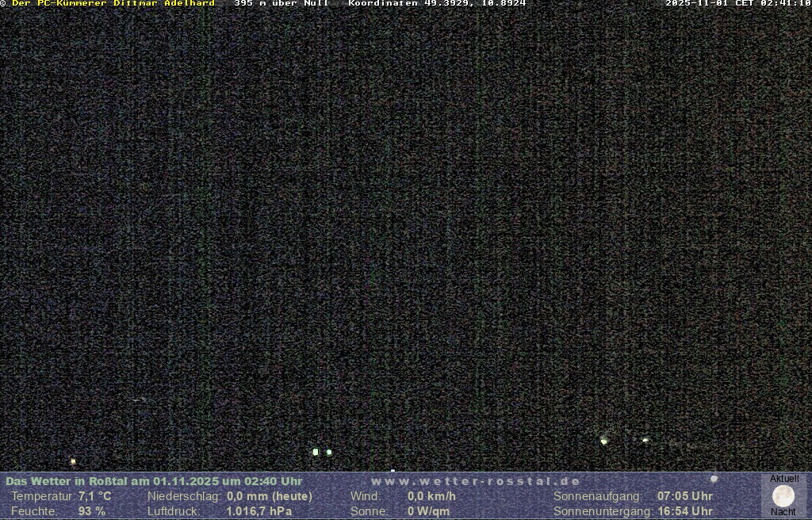The width and height of the screenshot is (812, 520).
Task: Click the 'Der PC-Kümmerer Dittmar Adelhard' text
Action: coord(113,4)
